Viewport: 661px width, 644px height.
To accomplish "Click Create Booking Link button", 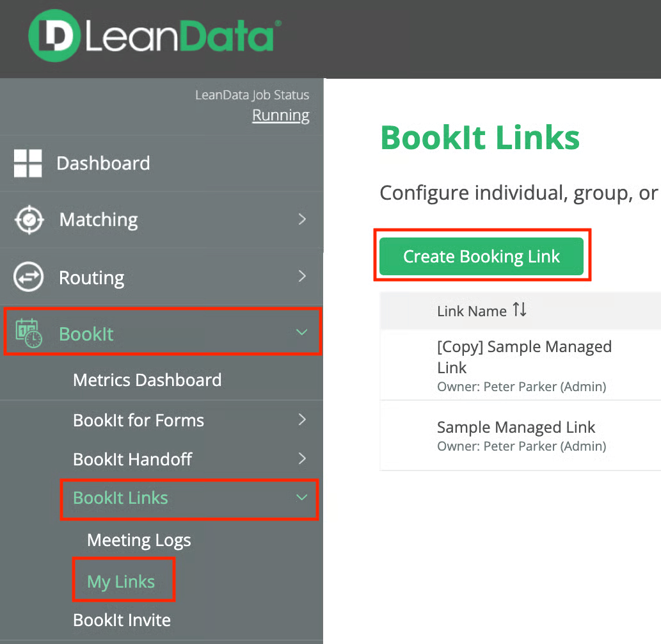I will point(481,257).
